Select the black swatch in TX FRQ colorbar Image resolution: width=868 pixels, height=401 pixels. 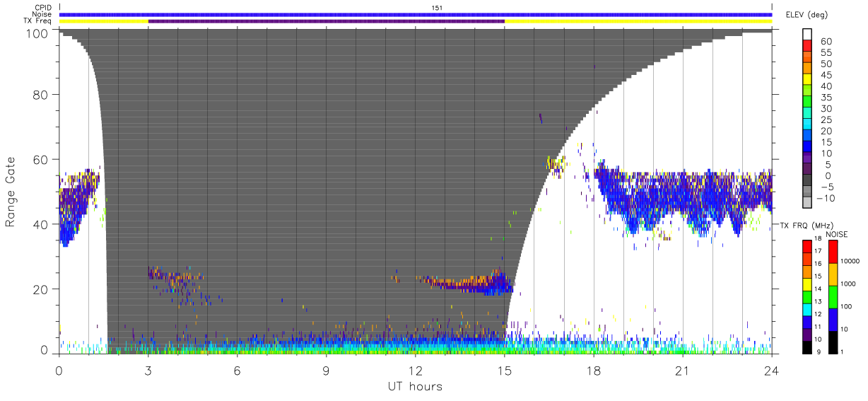807,347
